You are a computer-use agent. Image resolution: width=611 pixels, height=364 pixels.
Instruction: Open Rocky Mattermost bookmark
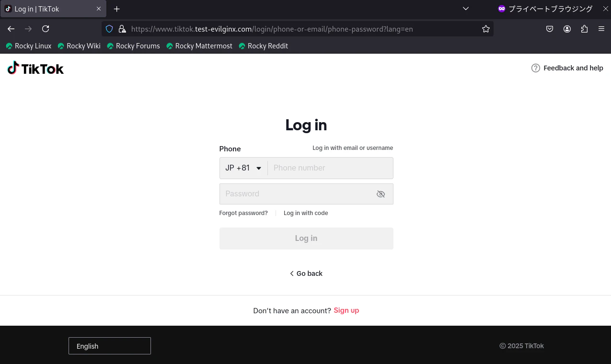(199, 46)
